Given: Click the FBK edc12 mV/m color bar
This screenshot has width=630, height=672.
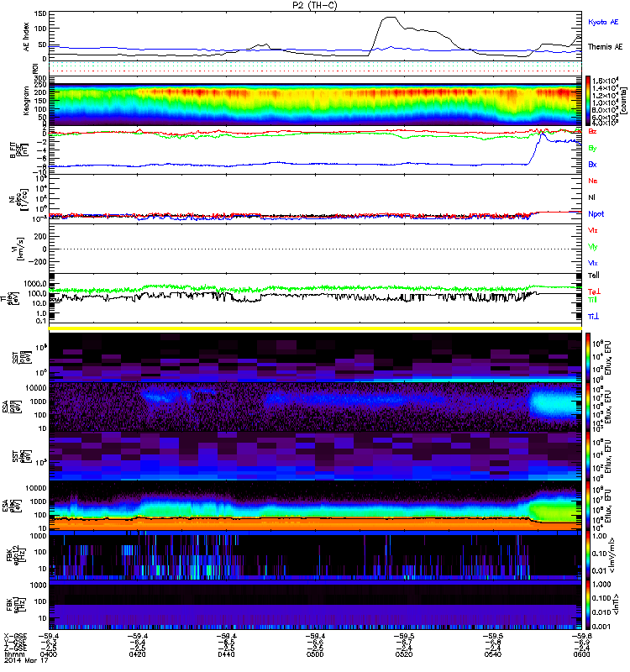Looking at the screenshot, I should click(x=587, y=555).
